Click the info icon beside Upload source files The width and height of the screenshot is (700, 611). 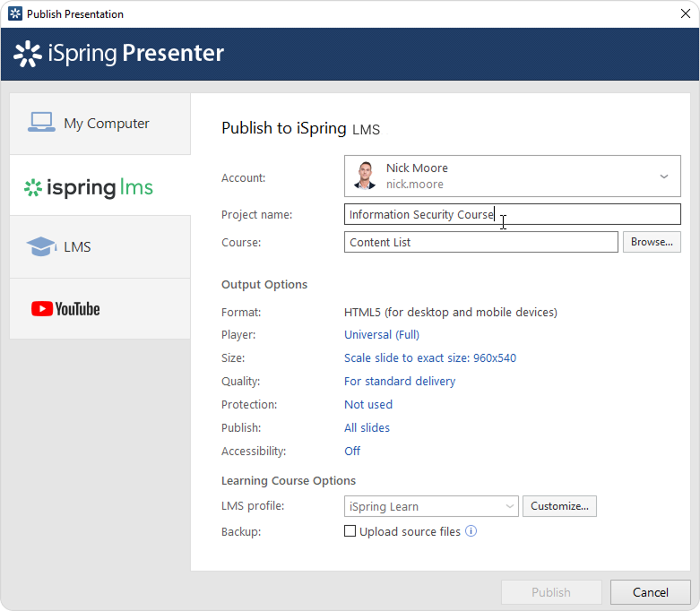pyautogui.click(x=471, y=531)
